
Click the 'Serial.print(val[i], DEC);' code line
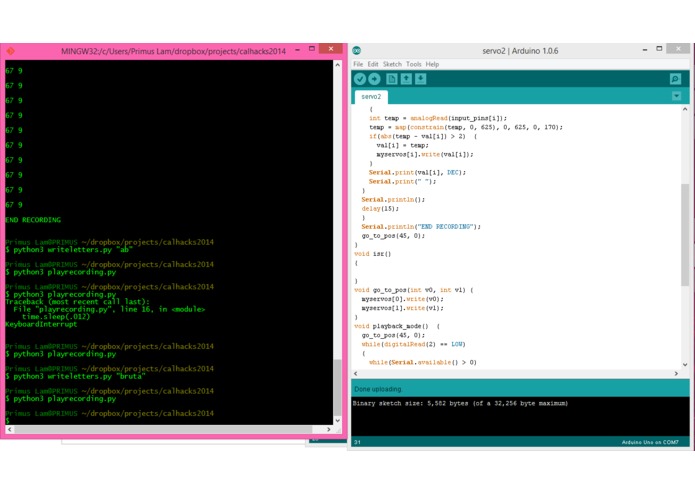418,172
